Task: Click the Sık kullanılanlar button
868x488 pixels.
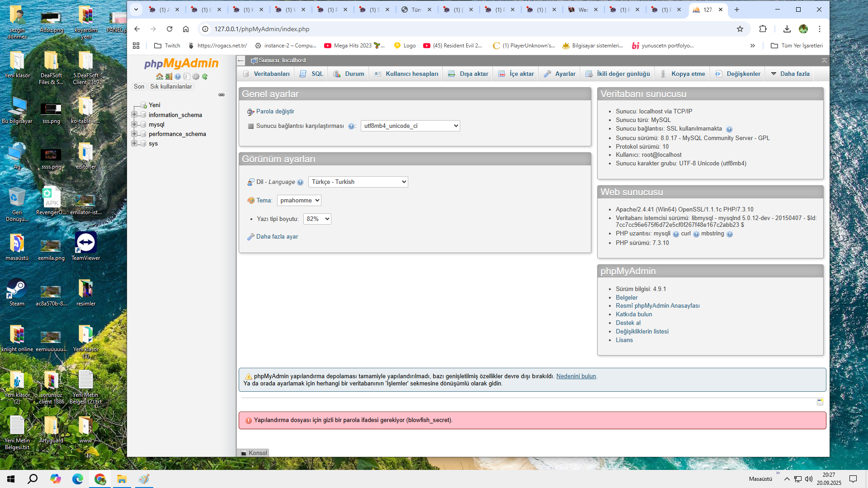Action: [x=171, y=87]
